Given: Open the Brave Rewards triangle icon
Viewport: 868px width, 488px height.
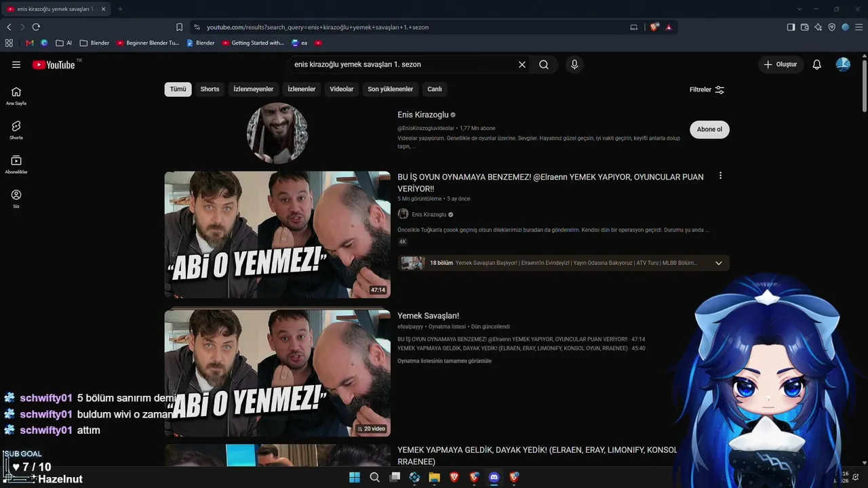Looking at the screenshot, I should (x=669, y=27).
